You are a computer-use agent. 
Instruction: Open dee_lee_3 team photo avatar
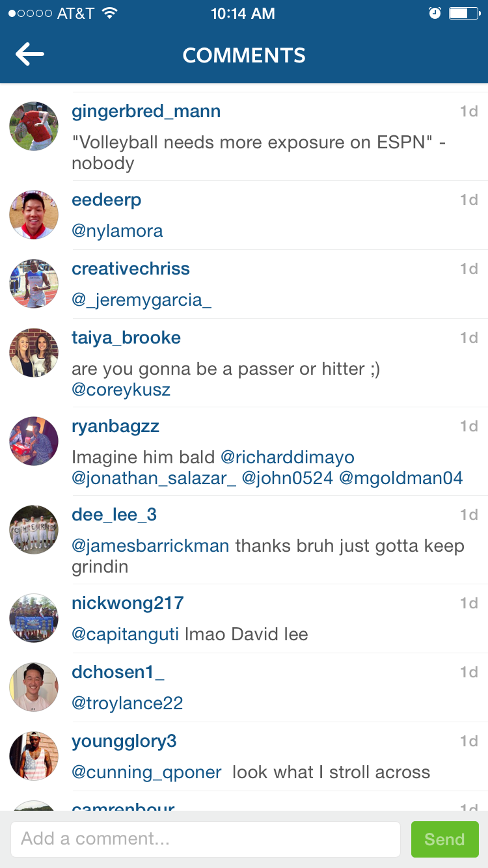tap(34, 530)
